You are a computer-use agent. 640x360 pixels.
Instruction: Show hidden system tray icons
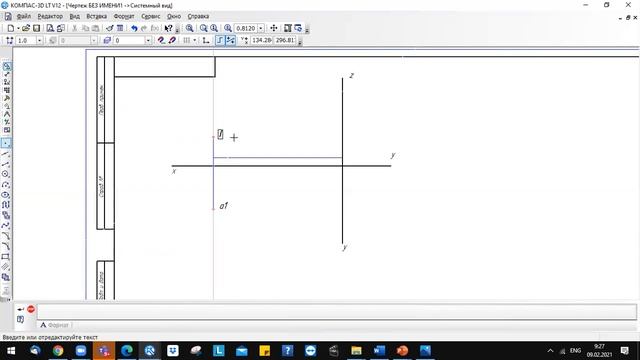[x=550, y=351]
